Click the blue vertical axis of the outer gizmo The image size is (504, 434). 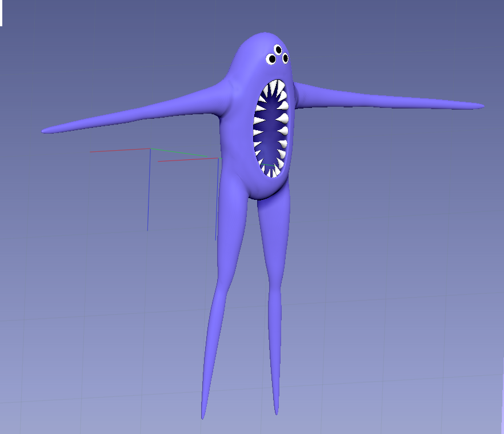(x=149, y=190)
